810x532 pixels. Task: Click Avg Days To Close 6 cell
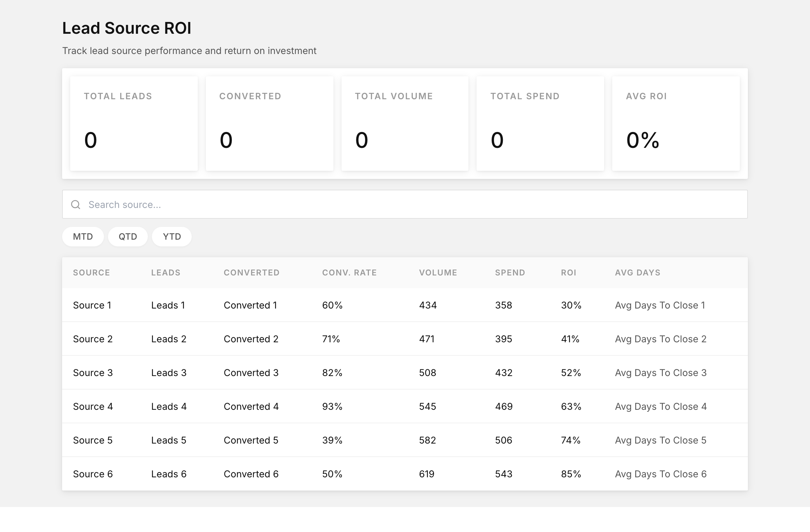coord(660,474)
